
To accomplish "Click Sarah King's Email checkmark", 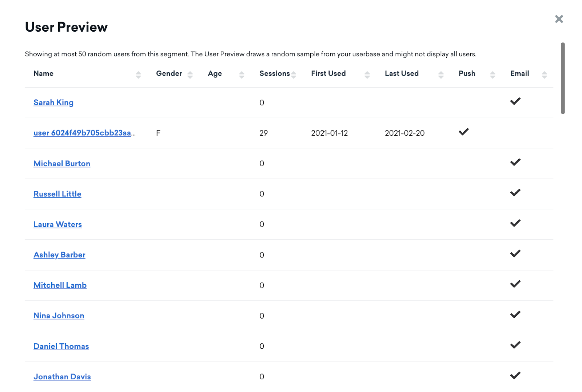I will [515, 101].
